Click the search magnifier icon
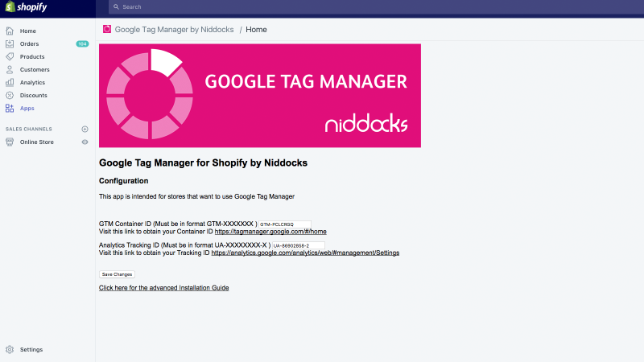644x362 pixels. click(116, 7)
